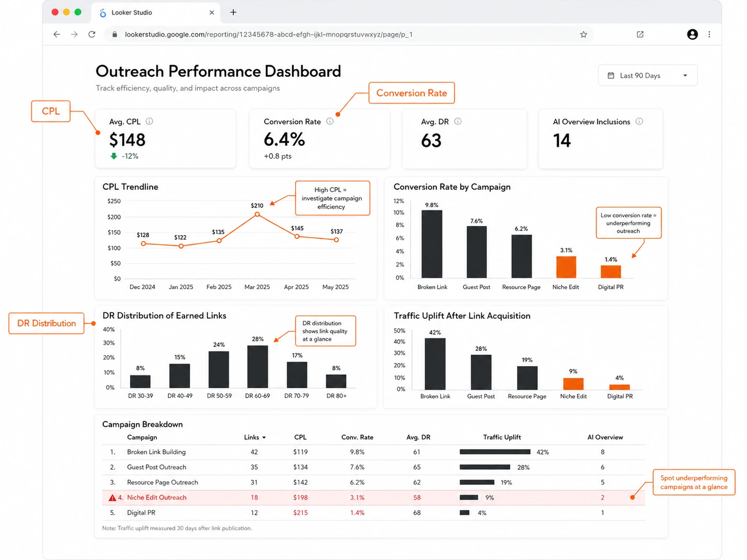This screenshot has height=560, width=747.
Task: Click calendar icon in date range selector
Action: coord(611,75)
